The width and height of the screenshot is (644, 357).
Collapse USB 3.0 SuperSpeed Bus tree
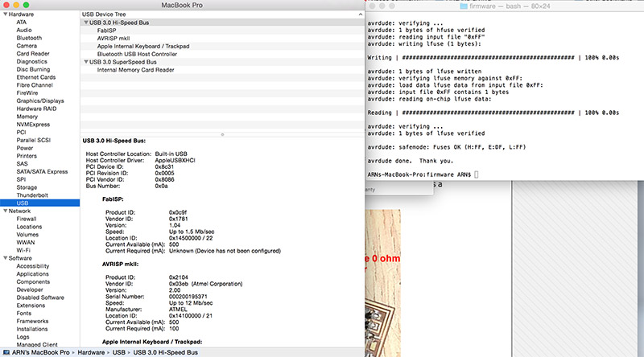coord(86,62)
